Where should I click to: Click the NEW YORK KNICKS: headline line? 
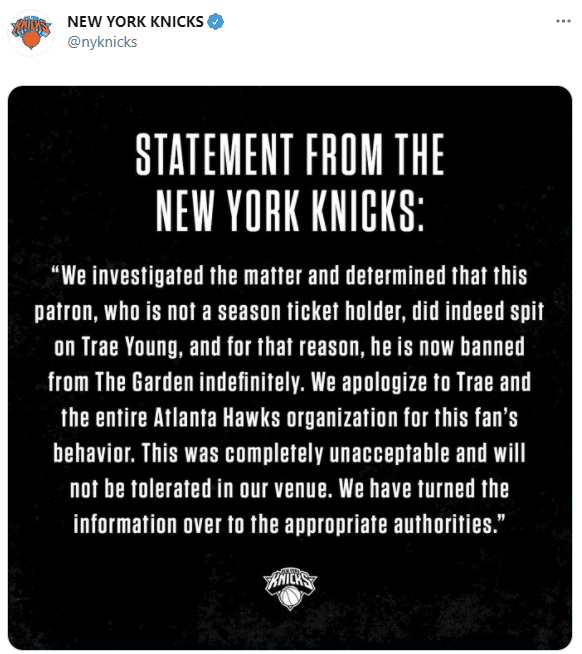coord(290,211)
